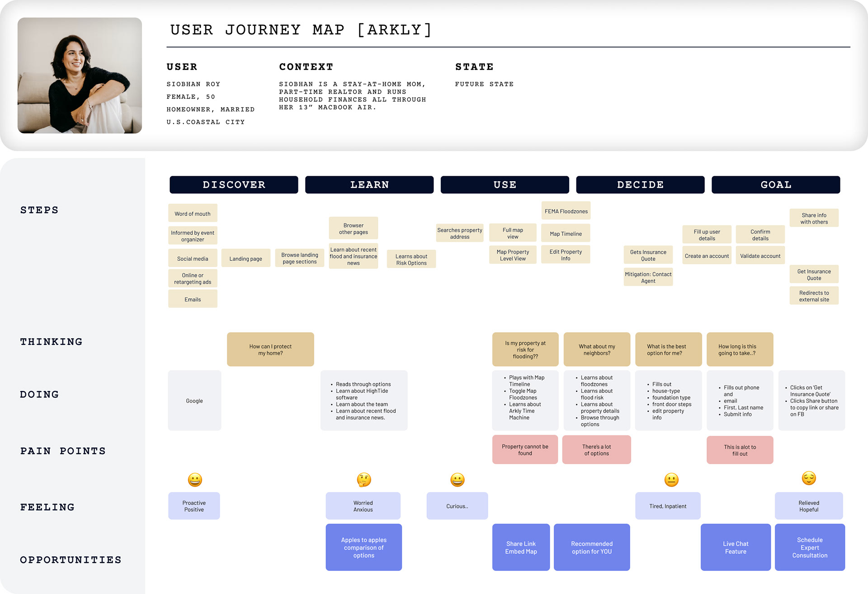Click 'Browse landing page sections' card
Image resolution: width=868 pixels, height=594 pixels.
[x=300, y=258]
